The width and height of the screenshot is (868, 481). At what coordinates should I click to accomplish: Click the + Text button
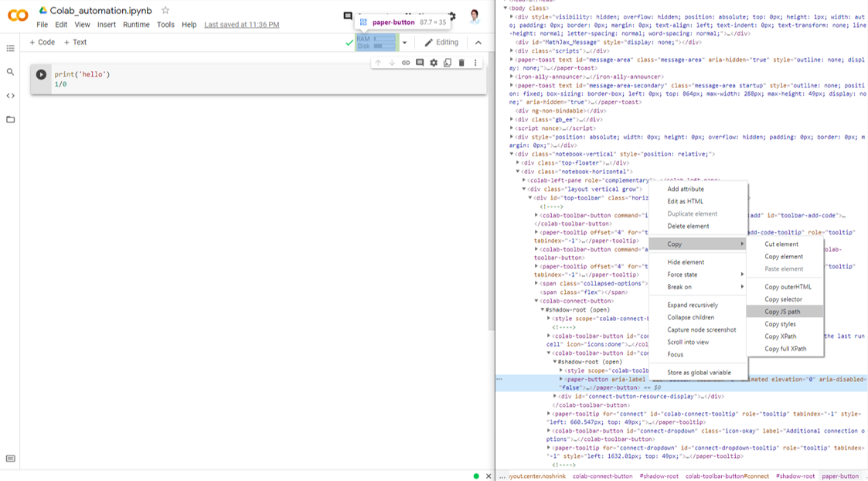click(75, 43)
